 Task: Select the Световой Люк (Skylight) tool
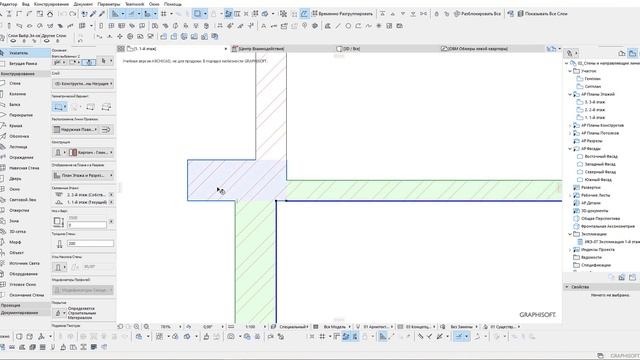(22, 200)
